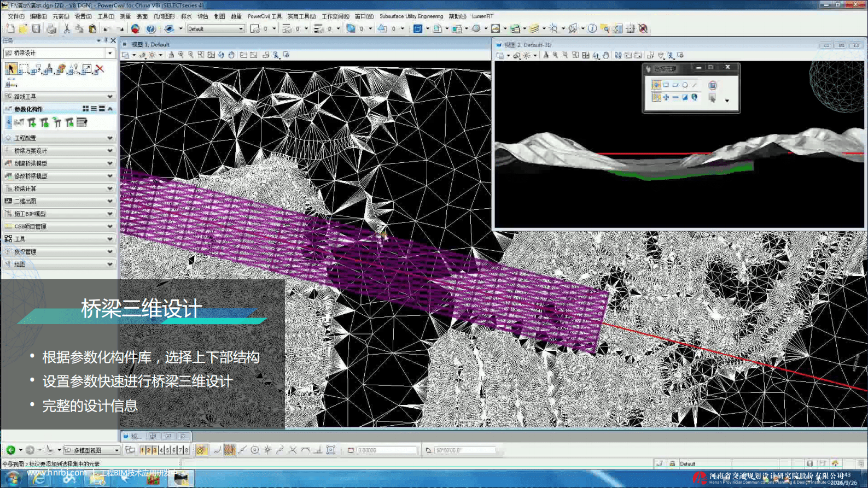This screenshot has height=488, width=868.
Task: Open the 元素(L) menu
Action: click(61, 16)
